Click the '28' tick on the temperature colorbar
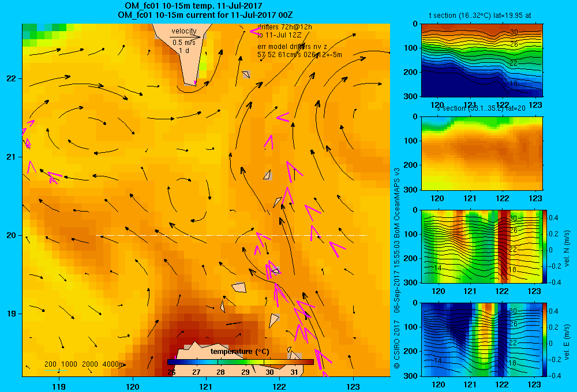 tap(220, 372)
